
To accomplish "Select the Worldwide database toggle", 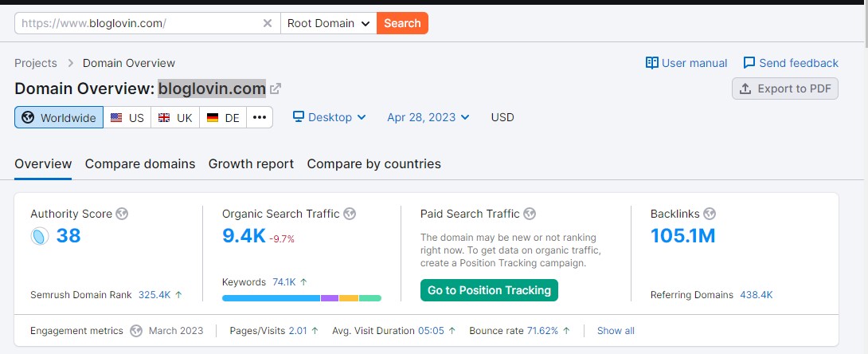I will click(59, 117).
